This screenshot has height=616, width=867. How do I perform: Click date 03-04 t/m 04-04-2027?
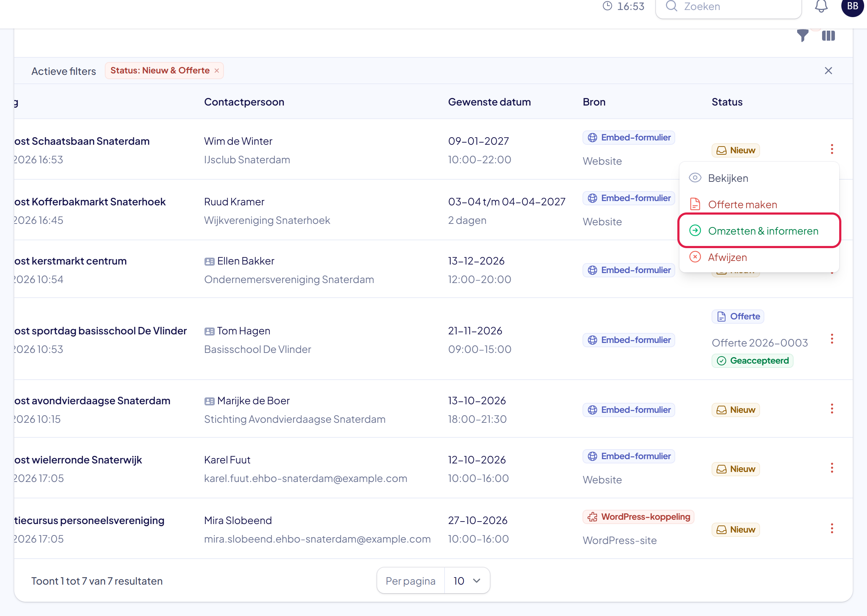[x=507, y=202]
